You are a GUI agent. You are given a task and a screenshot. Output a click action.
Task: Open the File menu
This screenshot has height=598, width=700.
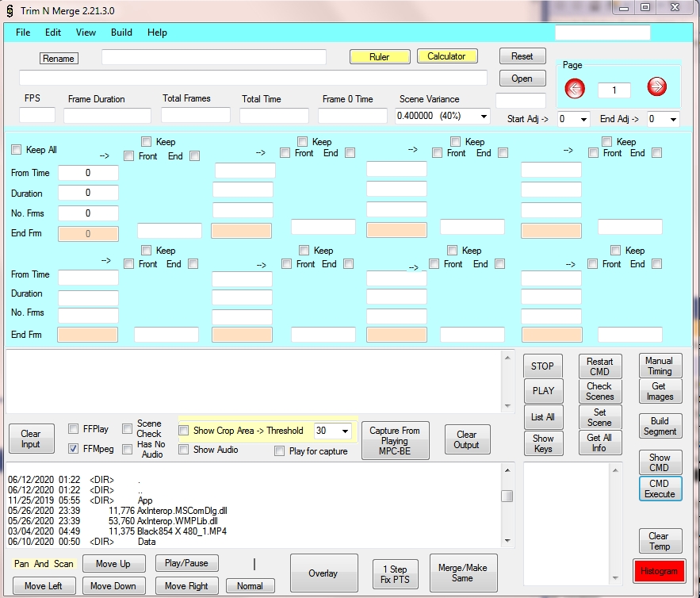(x=23, y=33)
